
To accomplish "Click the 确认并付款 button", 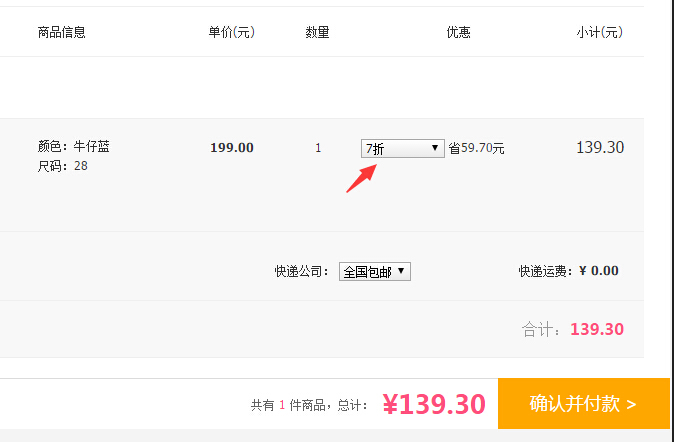I will point(583,404).
